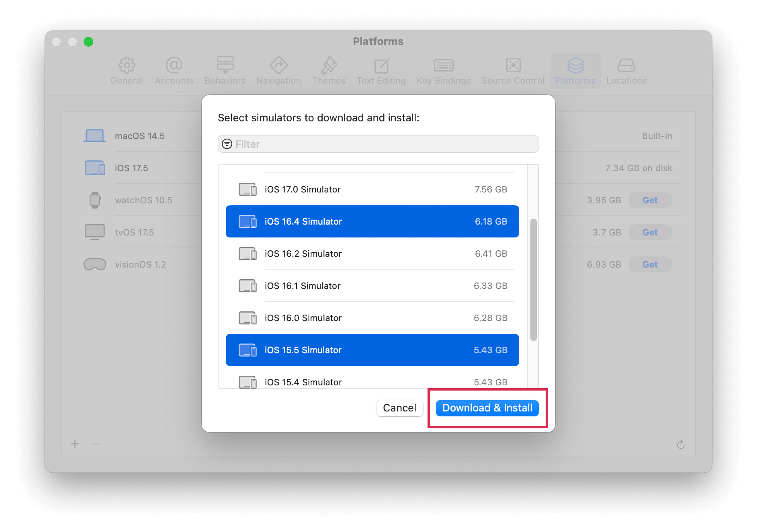
Task: Click the iOS 15.5 Simulator device icon
Action: pyautogui.click(x=248, y=350)
